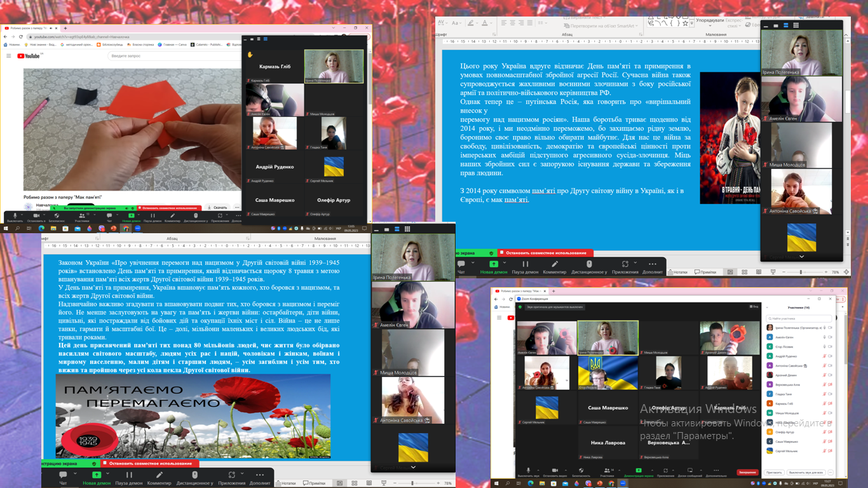Click "Комментир" pencil under the ПАМ'ЯТАЄМО slide
This screenshot has height=488, width=868.
coord(159,477)
